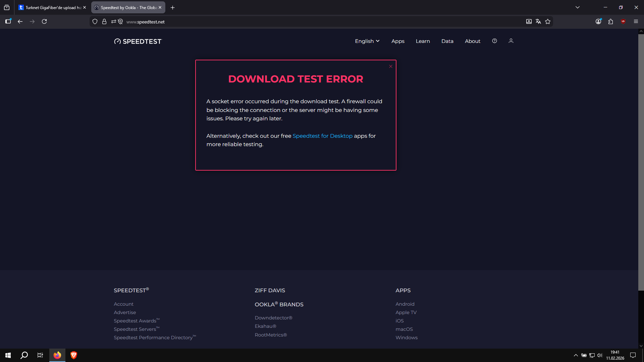Launch Brave browser from taskbar
The height and width of the screenshot is (362, 644).
pyautogui.click(x=73, y=355)
